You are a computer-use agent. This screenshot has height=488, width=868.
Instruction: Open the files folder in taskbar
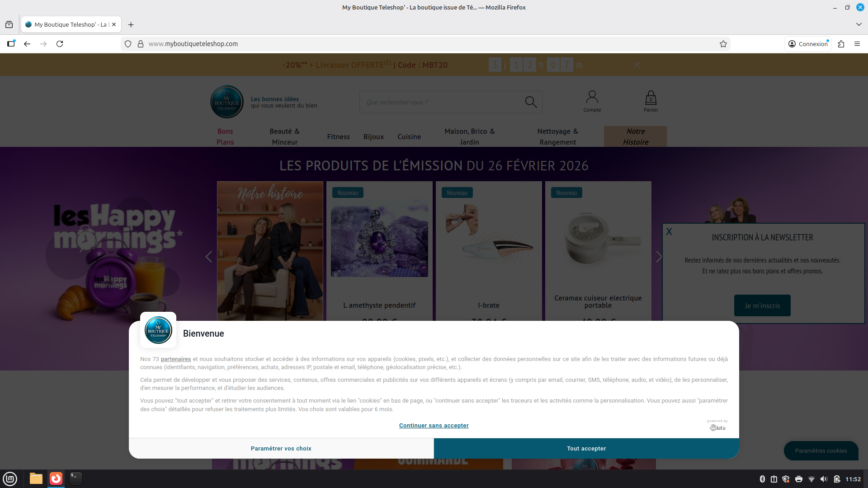pyautogui.click(x=36, y=478)
